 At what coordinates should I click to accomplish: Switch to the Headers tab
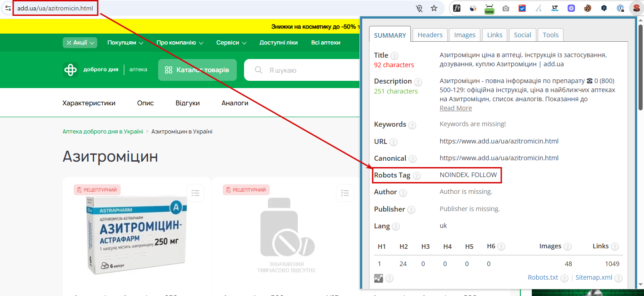pos(430,35)
